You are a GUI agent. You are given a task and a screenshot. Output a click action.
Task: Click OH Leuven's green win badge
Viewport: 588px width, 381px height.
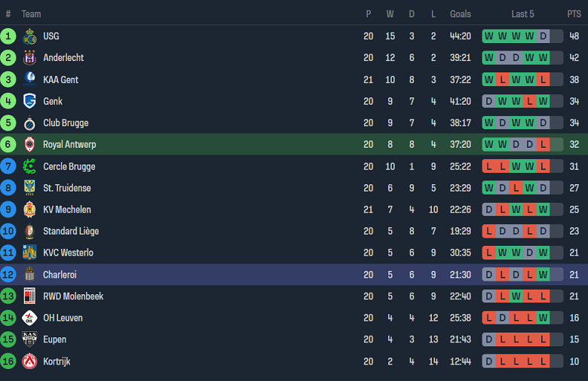(543, 318)
